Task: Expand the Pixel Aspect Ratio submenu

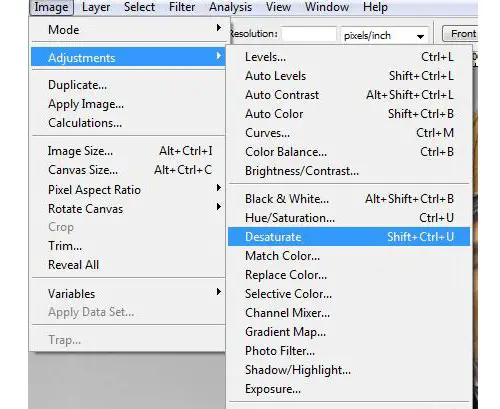Action: pos(128,190)
